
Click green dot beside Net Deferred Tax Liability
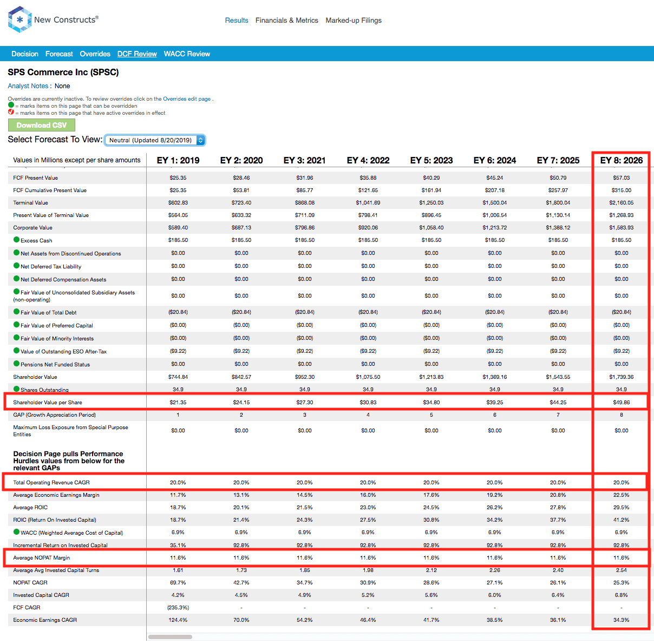pyautogui.click(x=16, y=266)
